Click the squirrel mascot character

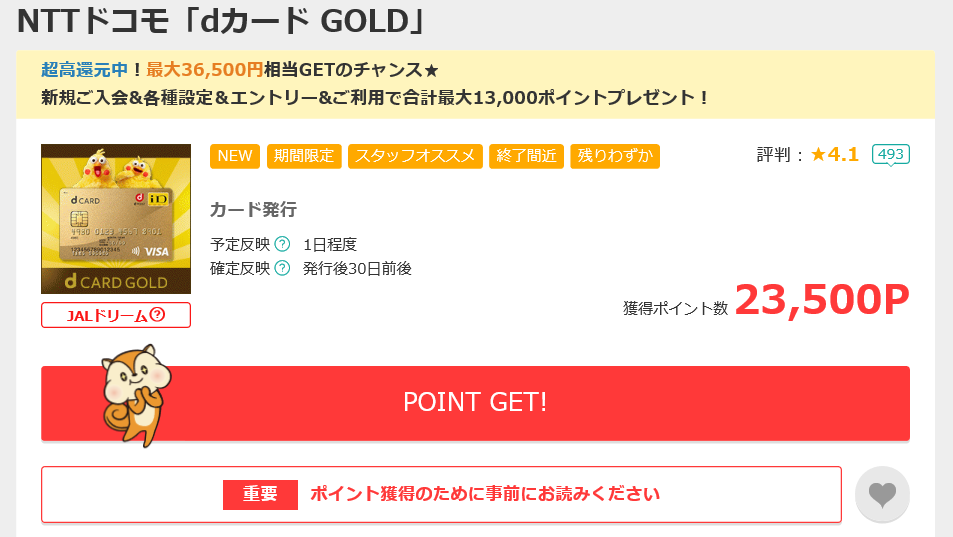point(137,396)
